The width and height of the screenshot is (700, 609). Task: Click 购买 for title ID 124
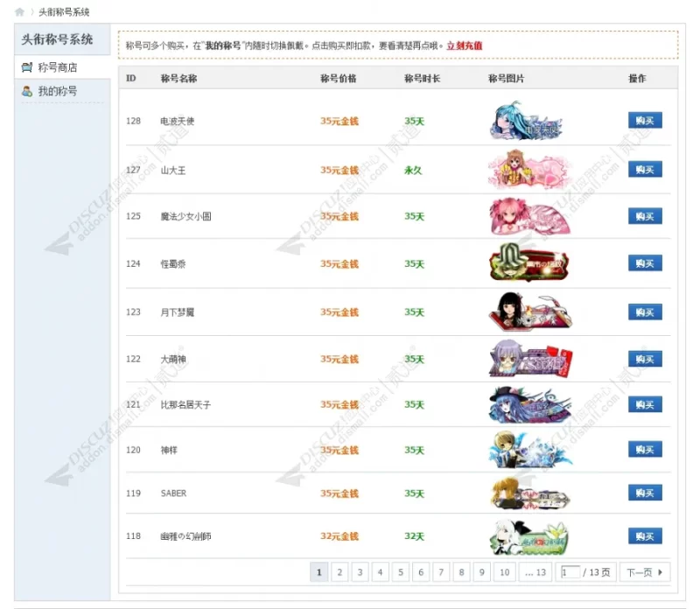[645, 263]
